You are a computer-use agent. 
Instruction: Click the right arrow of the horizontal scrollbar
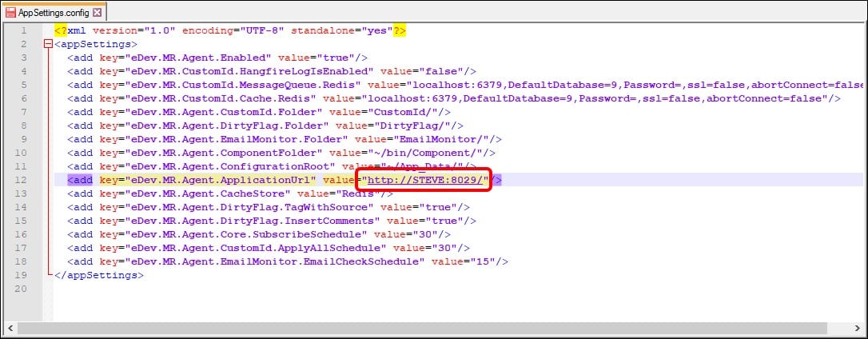[x=857, y=328]
